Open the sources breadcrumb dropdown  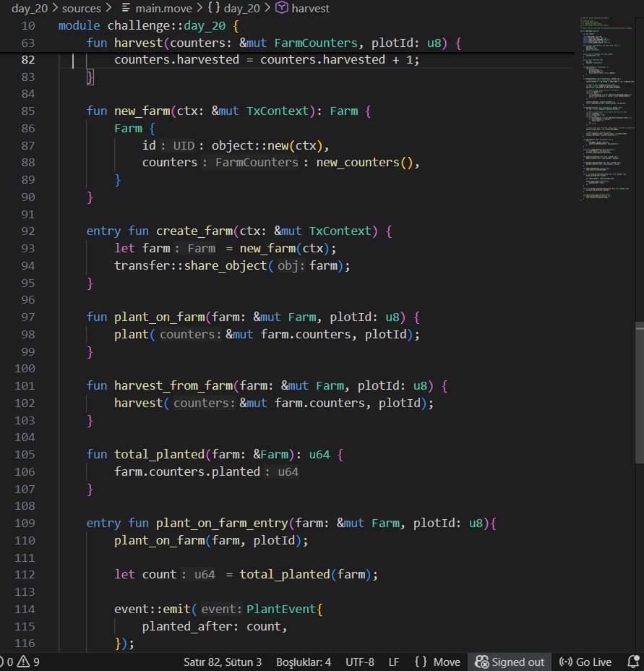(x=82, y=8)
